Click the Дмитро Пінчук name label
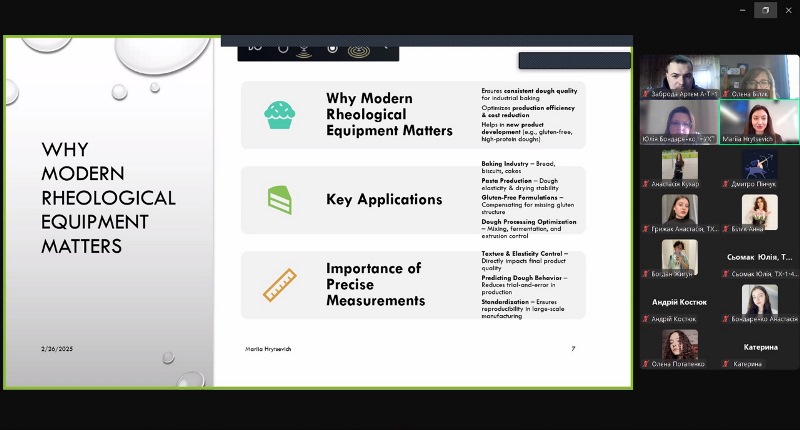800x430 pixels. click(x=754, y=184)
